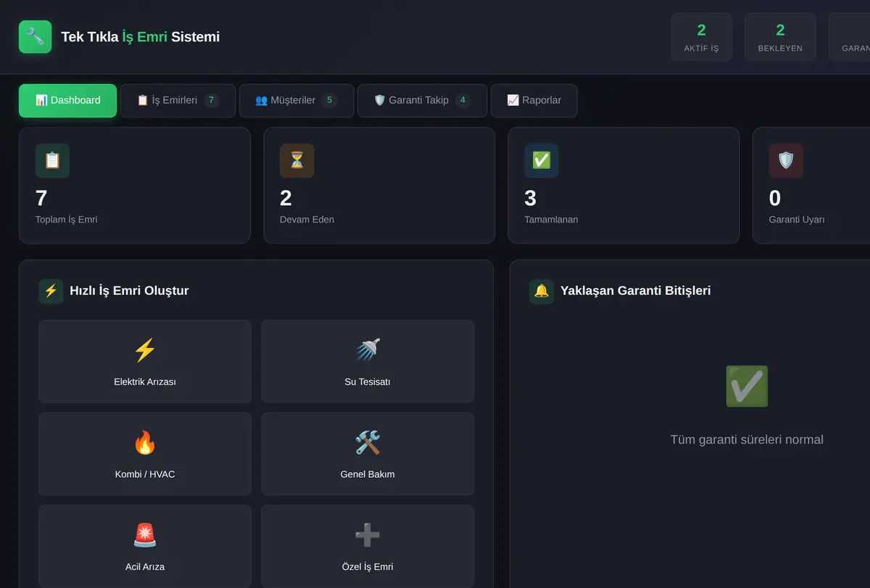Click the Yaklaşan Garanti Bitişleri heading
The height and width of the screenshot is (588, 870).
point(635,291)
